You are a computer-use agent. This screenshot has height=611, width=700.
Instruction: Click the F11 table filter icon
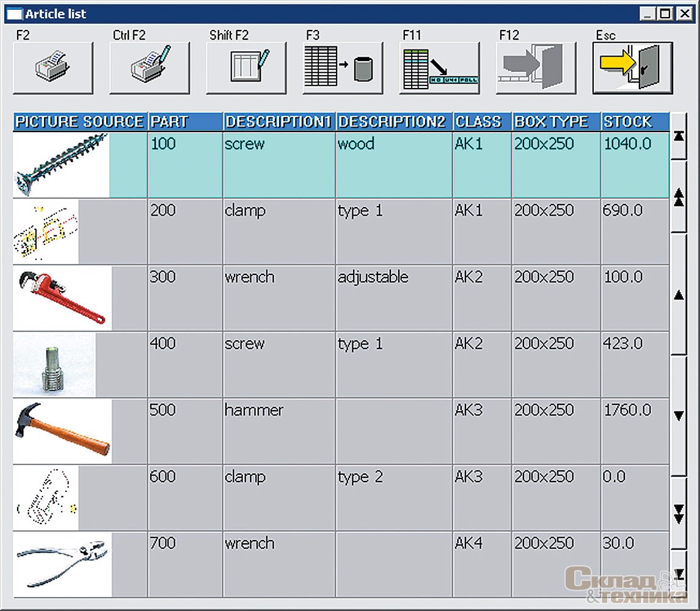point(439,68)
